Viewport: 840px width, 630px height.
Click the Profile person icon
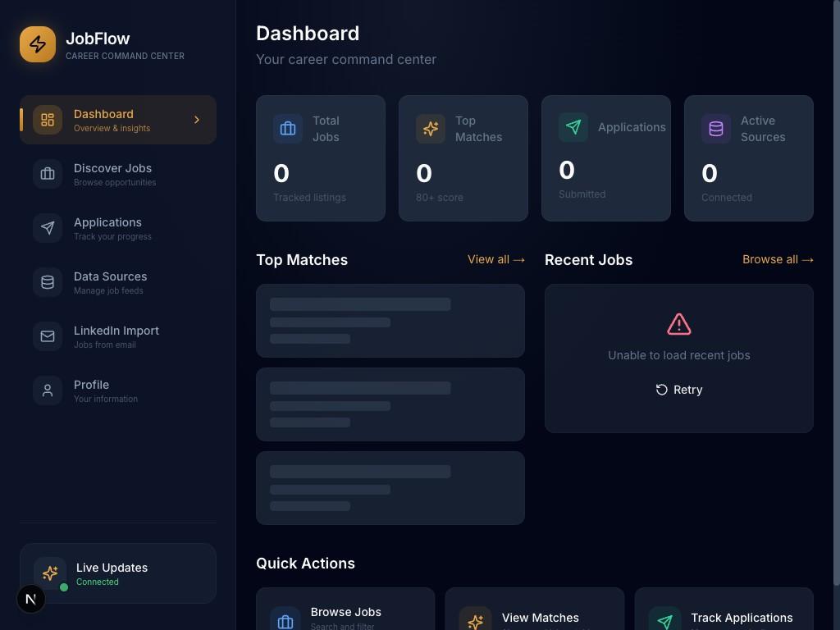click(48, 390)
